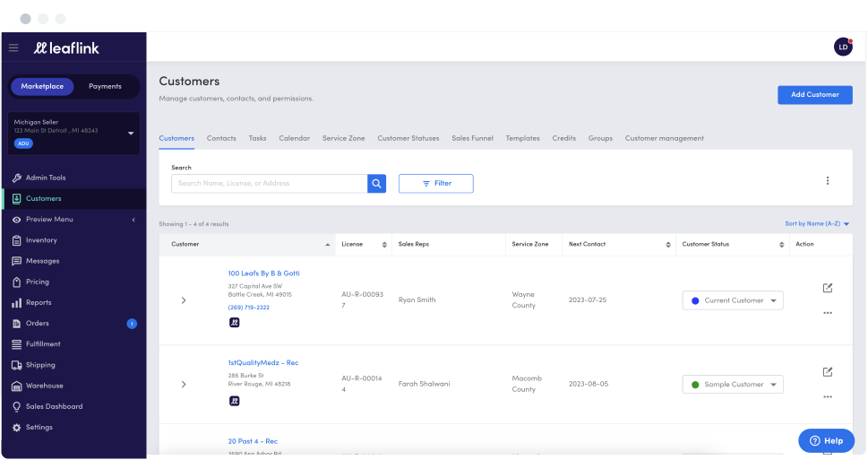Click the Search Name, License, or Address field
This screenshot has width=868, height=460.
click(x=270, y=184)
